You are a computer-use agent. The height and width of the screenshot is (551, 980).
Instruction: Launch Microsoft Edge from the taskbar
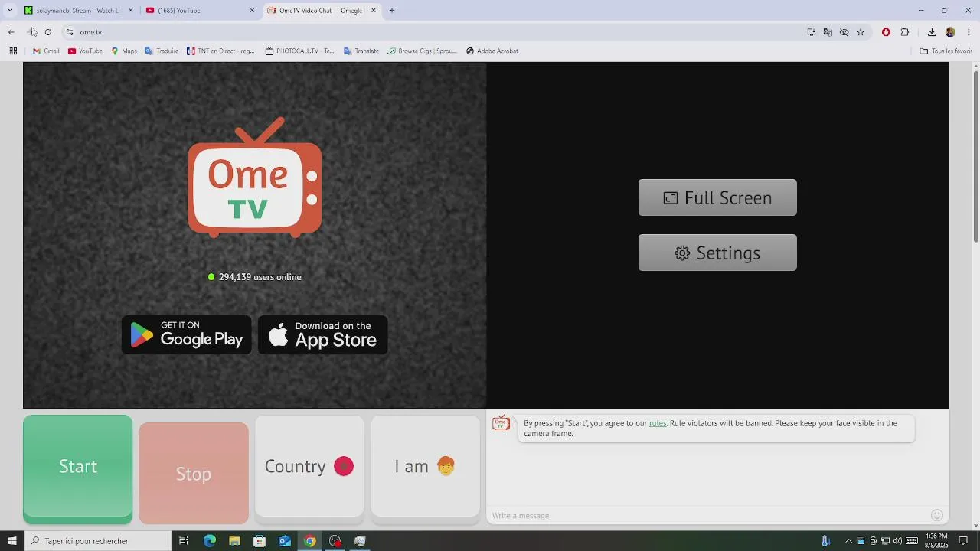coord(210,541)
